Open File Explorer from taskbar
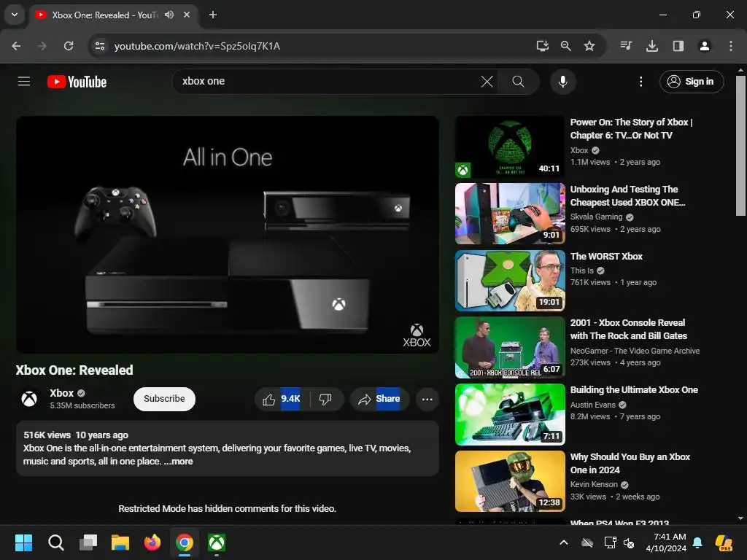747x560 pixels. [x=120, y=542]
